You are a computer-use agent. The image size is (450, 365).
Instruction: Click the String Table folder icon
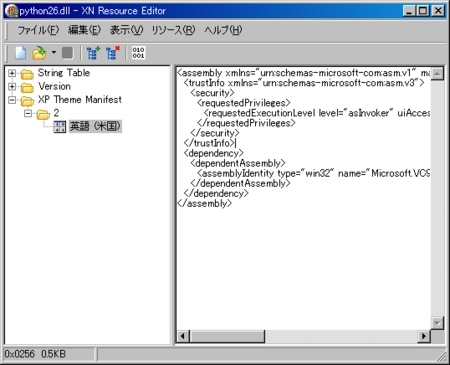[x=27, y=73]
